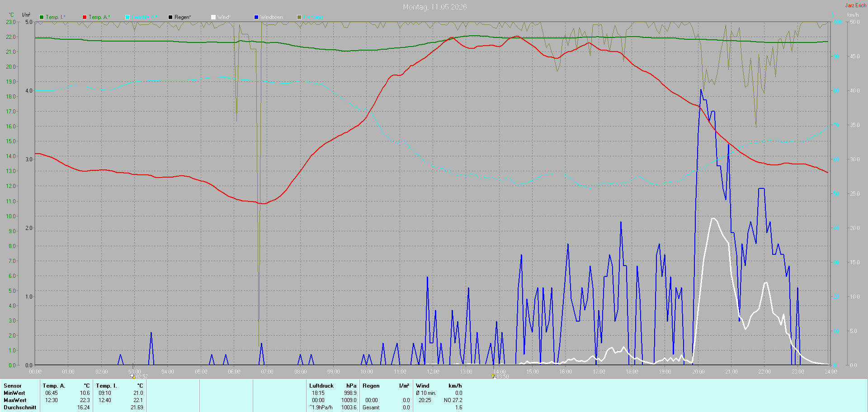Click the blue Windböen legend swatch
The width and height of the screenshot is (868, 412).
pos(256,17)
